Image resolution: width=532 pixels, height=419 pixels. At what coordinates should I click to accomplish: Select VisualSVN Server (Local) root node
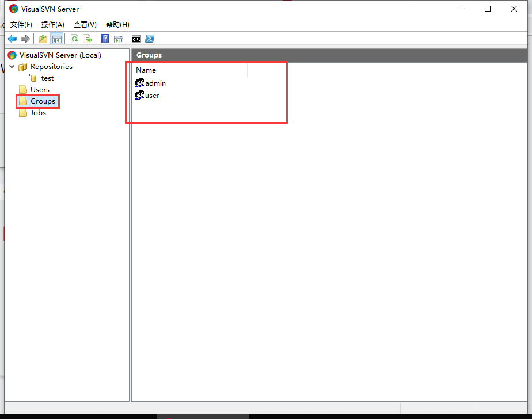60,55
